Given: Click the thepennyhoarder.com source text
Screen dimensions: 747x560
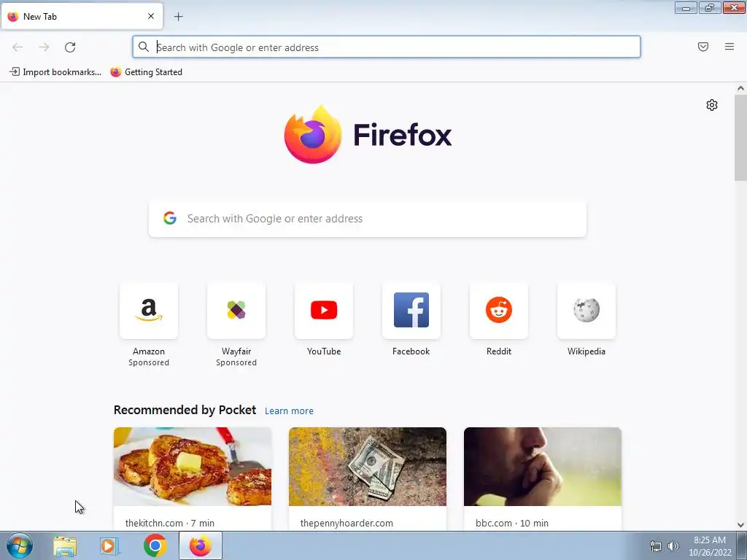Looking at the screenshot, I should (x=347, y=523).
